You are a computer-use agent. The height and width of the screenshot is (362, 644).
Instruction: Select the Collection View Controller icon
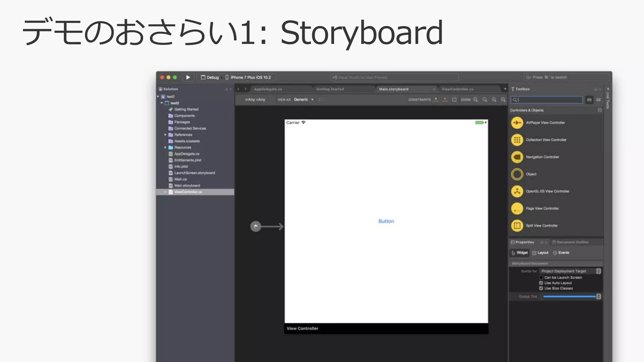517,140
